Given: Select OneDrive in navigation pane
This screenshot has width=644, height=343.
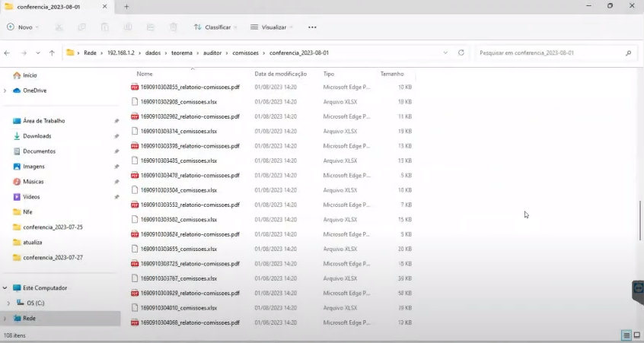Looking at the screenshot, I should pos(34,91).
